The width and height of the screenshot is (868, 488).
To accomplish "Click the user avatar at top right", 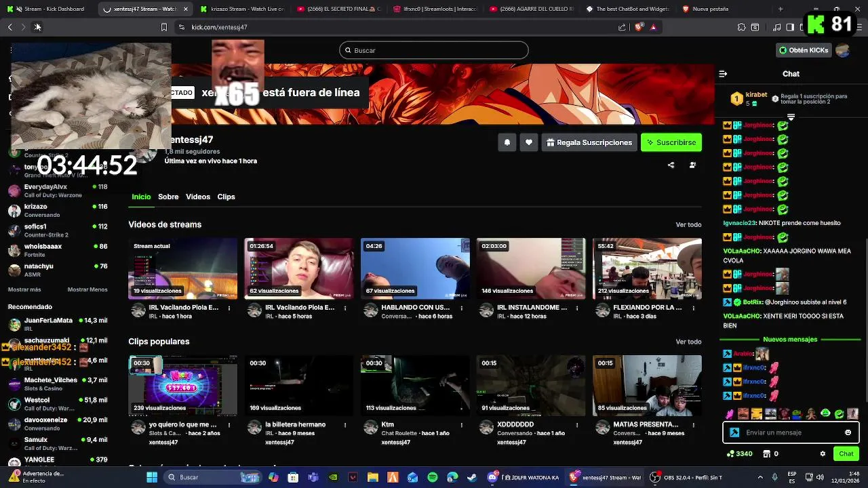I will 843,50.
